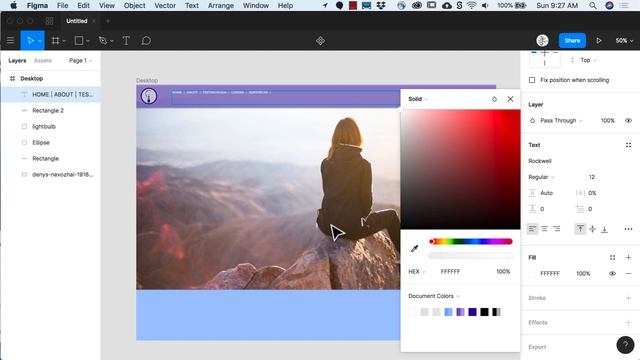The width and height of the screenshot is (640, 360).
Task: Open the Arrange menu
Action: tap(221, 5)
